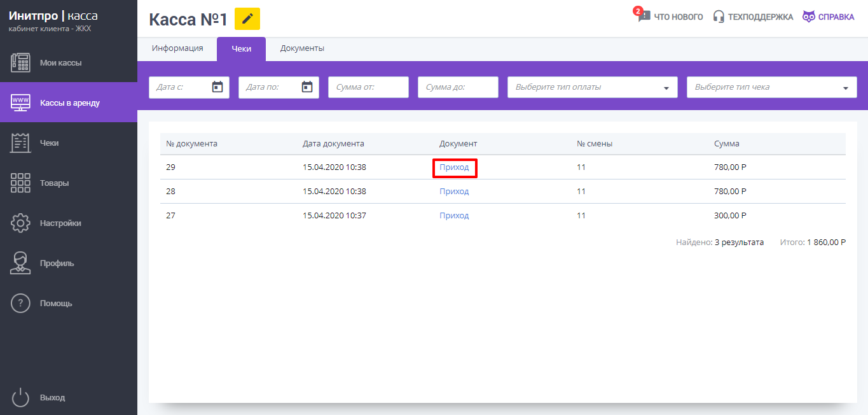Go to Товары section label

(55, 183)
